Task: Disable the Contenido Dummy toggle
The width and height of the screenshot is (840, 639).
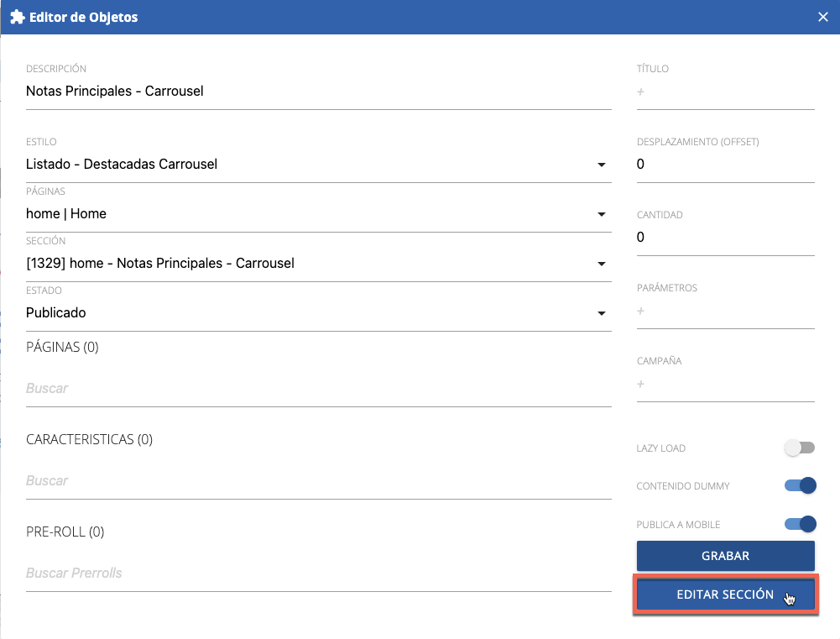Action: coord(800,485)
